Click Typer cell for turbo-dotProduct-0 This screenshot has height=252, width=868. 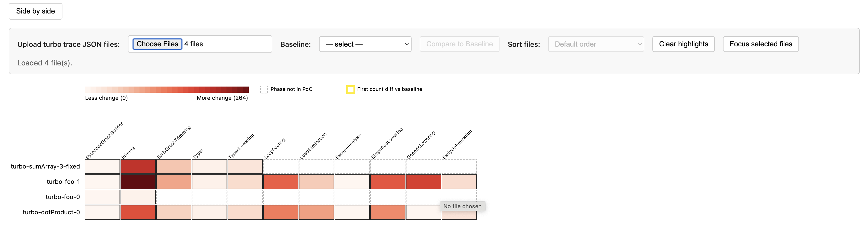click(209, 212)
